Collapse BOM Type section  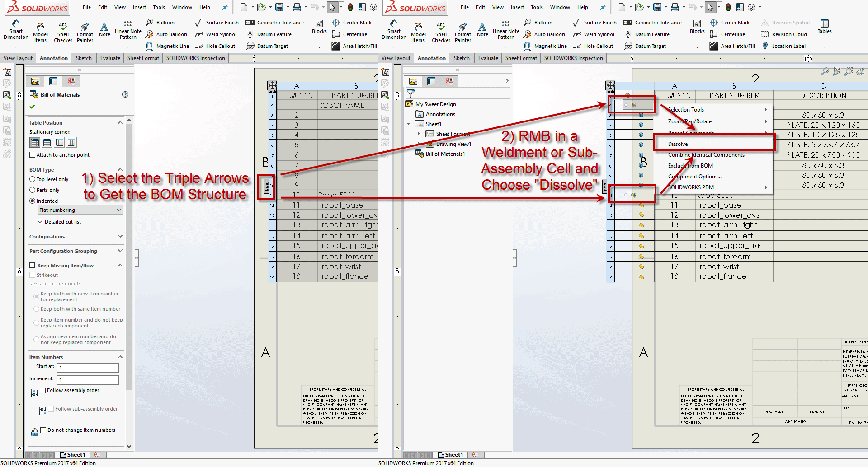click(120, 170)
